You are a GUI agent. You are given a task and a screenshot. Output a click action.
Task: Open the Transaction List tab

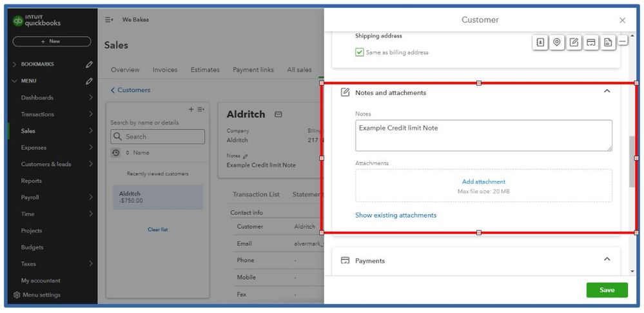click(256, 194)
